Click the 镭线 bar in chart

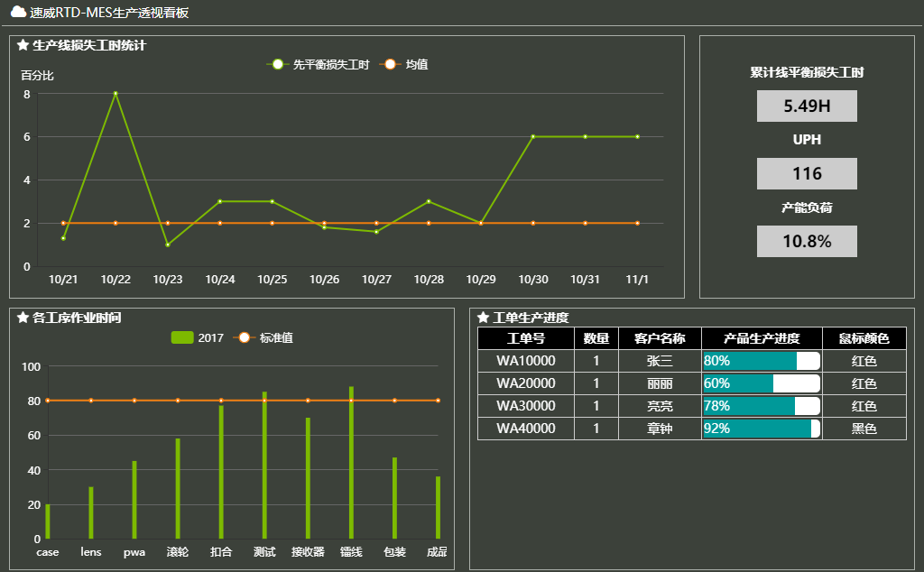click(351, 462)
